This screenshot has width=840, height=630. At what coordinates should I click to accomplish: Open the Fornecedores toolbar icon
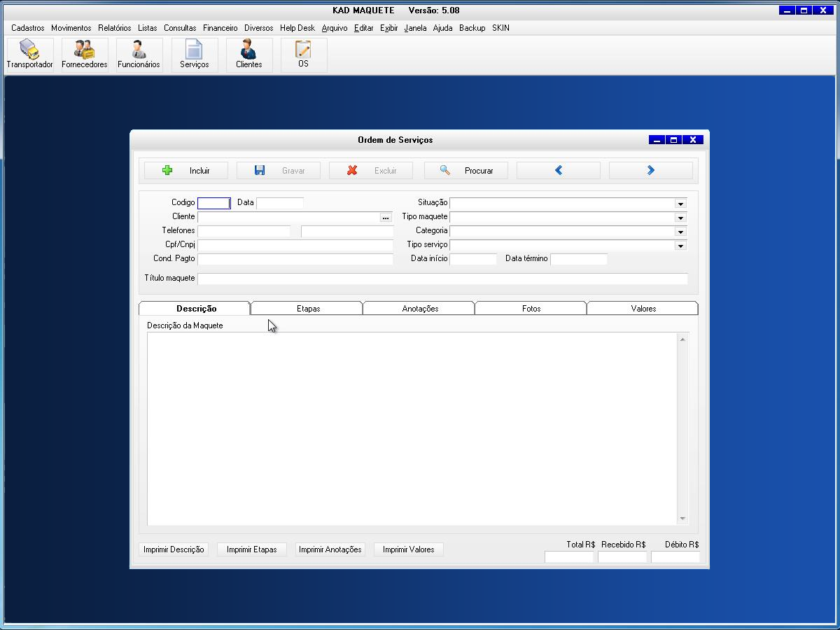pos(85,55)
